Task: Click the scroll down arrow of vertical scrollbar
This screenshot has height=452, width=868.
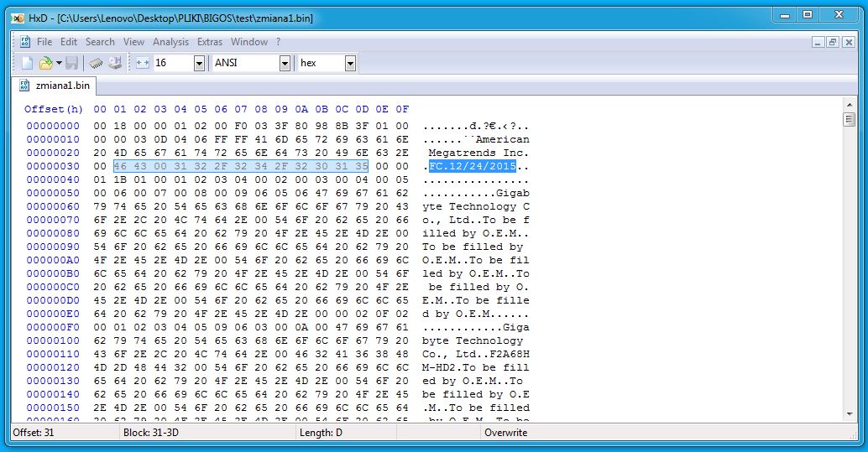Action: (850, 413)
